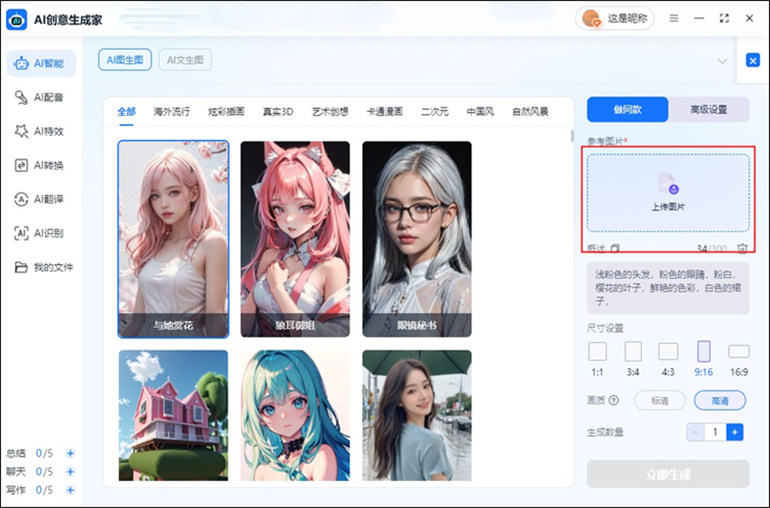Select the 二次元 category tab
Viewport: 770px width, 508px height.
click(435, 112)
